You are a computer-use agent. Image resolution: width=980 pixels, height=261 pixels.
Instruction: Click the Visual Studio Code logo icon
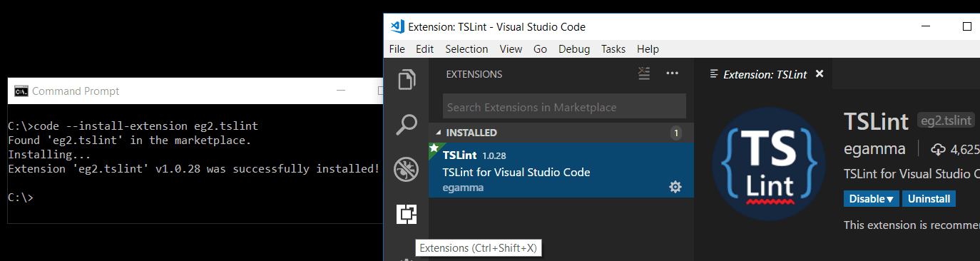(x=397, y=27)
